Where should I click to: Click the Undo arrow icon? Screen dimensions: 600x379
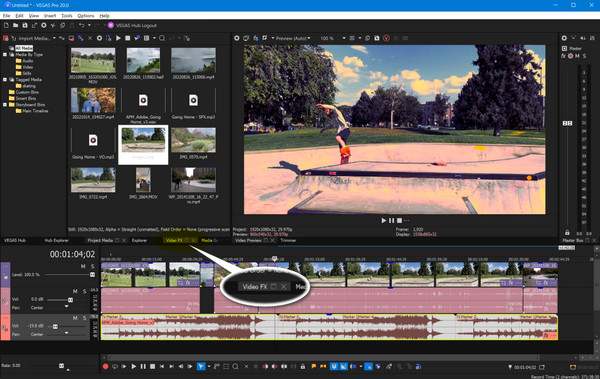81,25
